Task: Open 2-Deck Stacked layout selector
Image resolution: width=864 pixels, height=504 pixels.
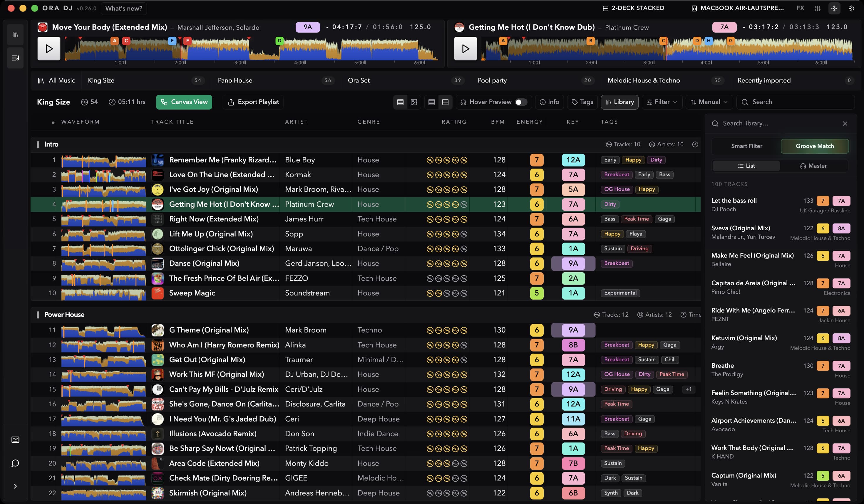Action: [x=633, y=8]
